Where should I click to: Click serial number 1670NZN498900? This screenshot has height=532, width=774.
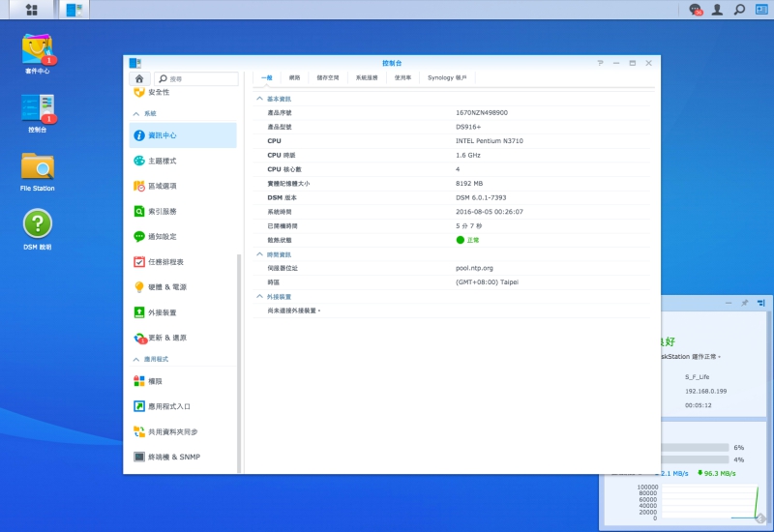coord(482,112)
